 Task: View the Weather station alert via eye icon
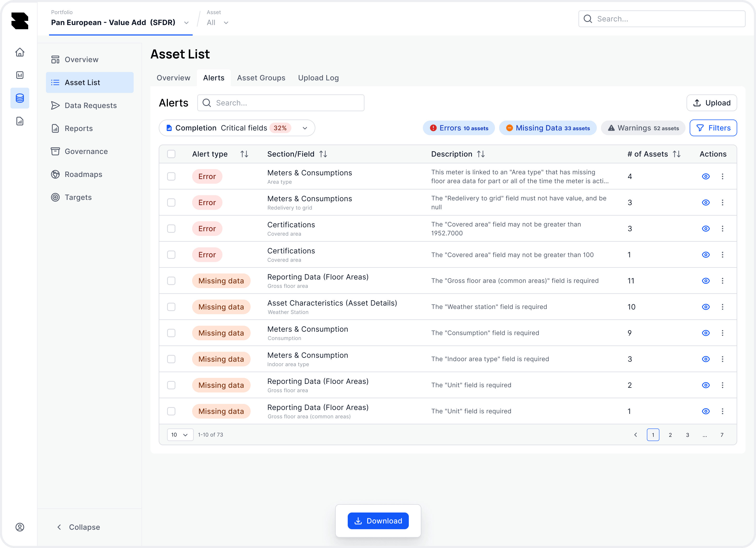[x=706, y=307]
